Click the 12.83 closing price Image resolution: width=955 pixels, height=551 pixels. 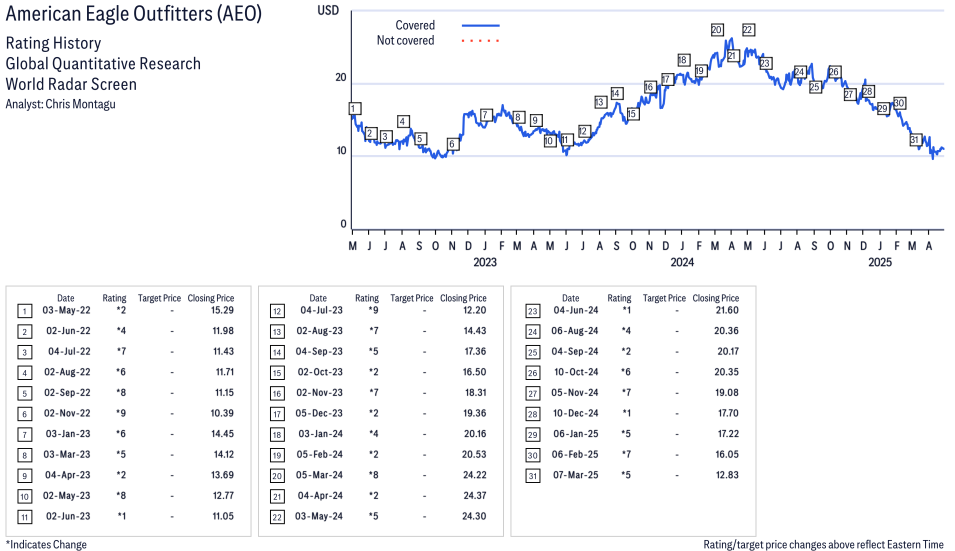(x=727, y=475)
